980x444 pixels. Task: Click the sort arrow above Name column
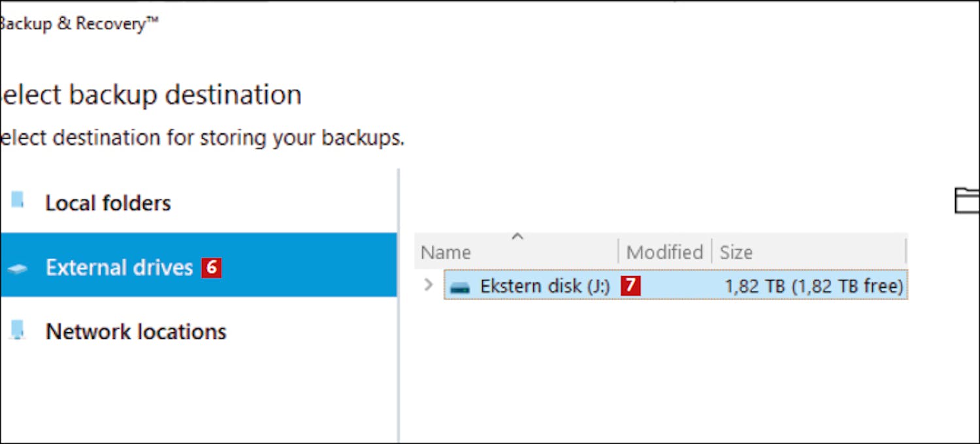517,237
